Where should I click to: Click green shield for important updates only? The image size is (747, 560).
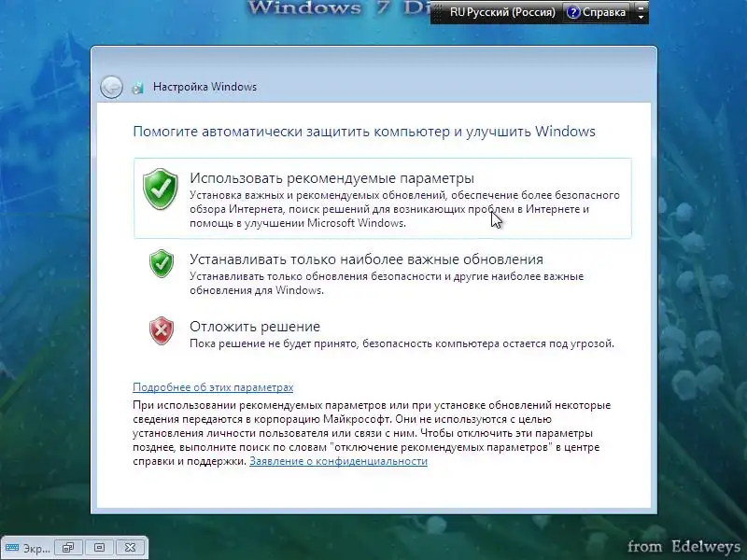pyautogui.click(x=162, y=263)
